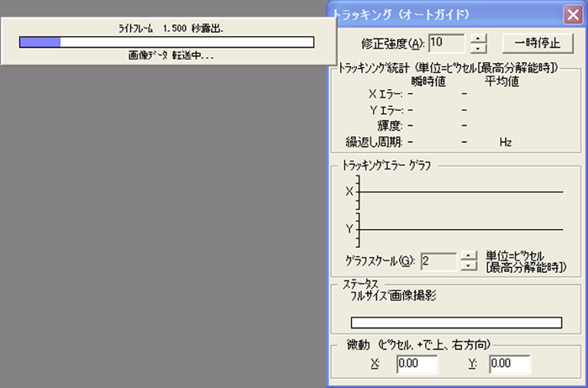Click the 微動 X input field
Screen dimensions: 588x388
pos(417,364)
